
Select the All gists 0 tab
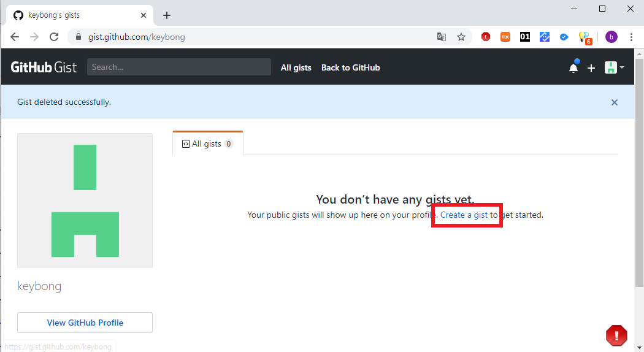click(208, 143)
